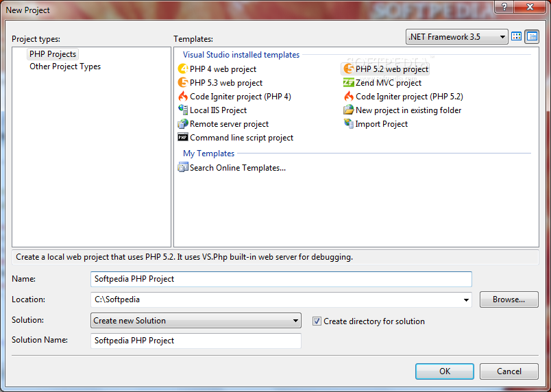Click 'Local IIS Project' label text
Screen dimensions: 551x392
218,110
